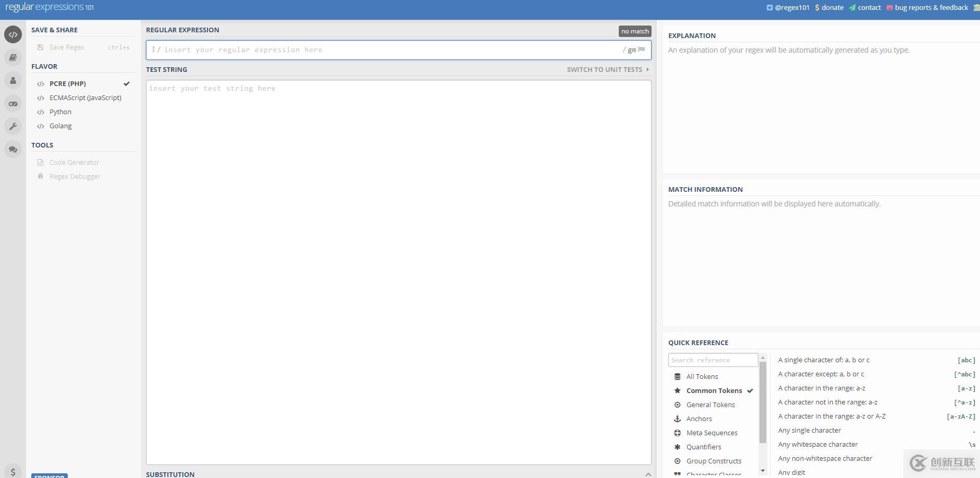The height and width of the screenshot is (478, 980).
Task: Open the @regex101 Twitter link
Action: pyautogui.click(x=792, y=7)
